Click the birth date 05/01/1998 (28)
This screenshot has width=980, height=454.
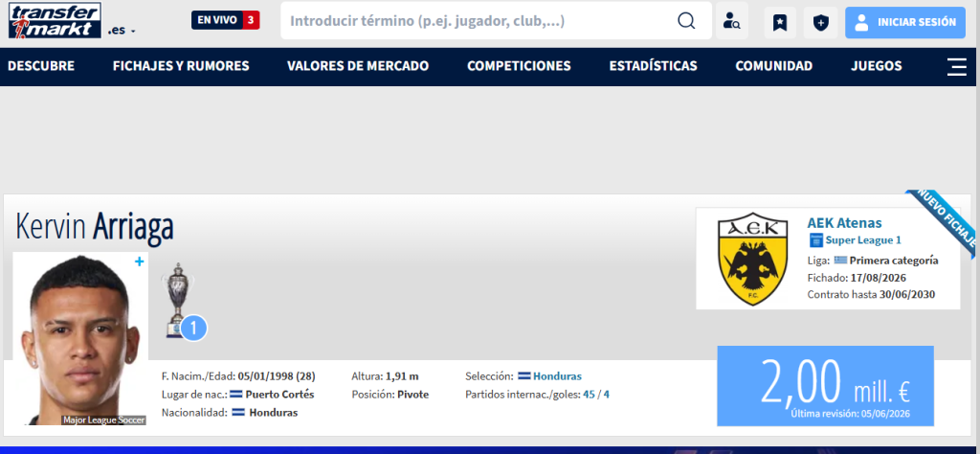277,376
